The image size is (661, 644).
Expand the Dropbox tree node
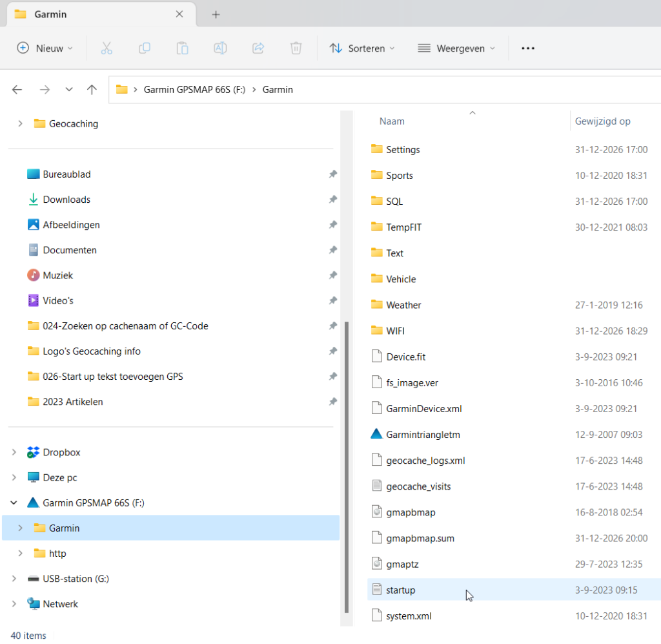click(14, 452)
